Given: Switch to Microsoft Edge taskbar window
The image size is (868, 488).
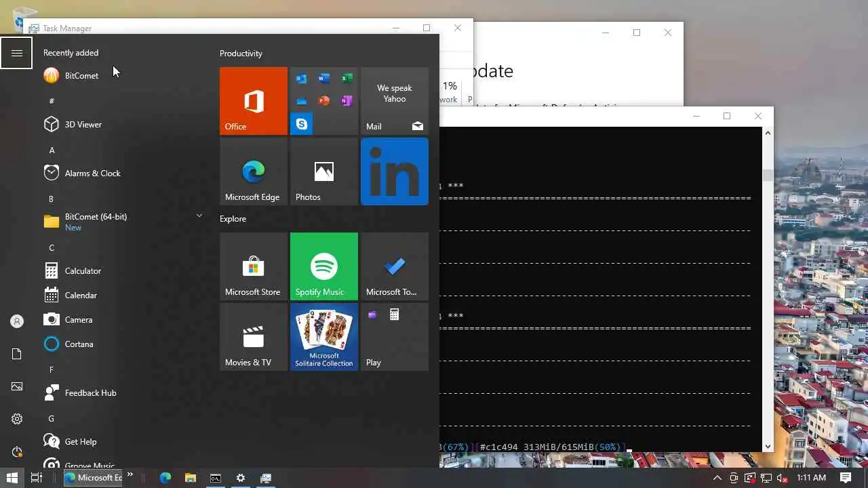Looking at the screenshot, I should click(x=93, y=478).
